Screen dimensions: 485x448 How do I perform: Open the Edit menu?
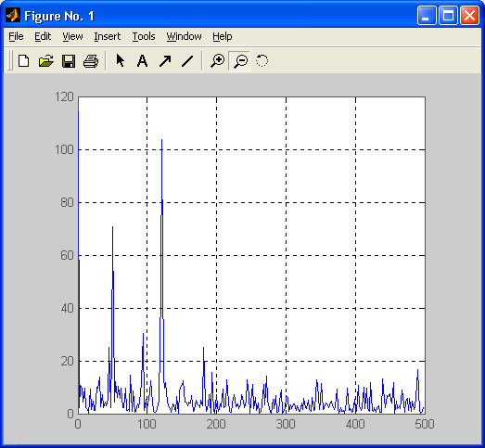pyautogui.click(x=43, y=36)
